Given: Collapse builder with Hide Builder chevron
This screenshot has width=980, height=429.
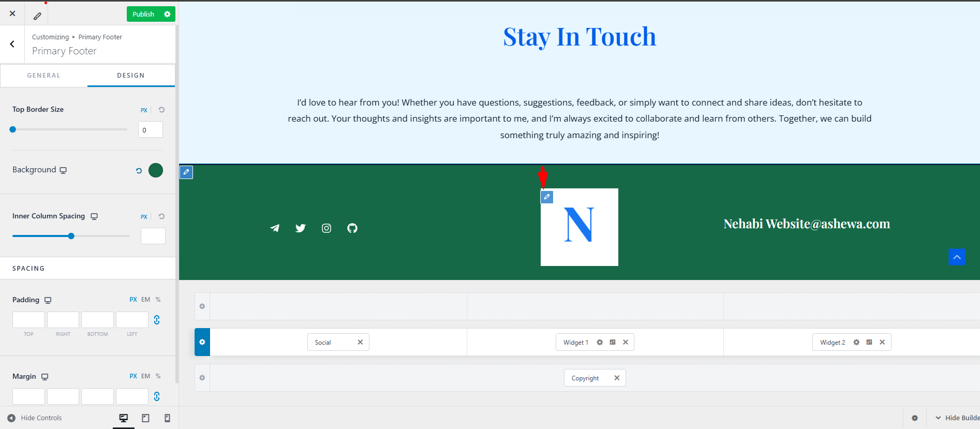Looking at the screenshot, I should (938, 418).
